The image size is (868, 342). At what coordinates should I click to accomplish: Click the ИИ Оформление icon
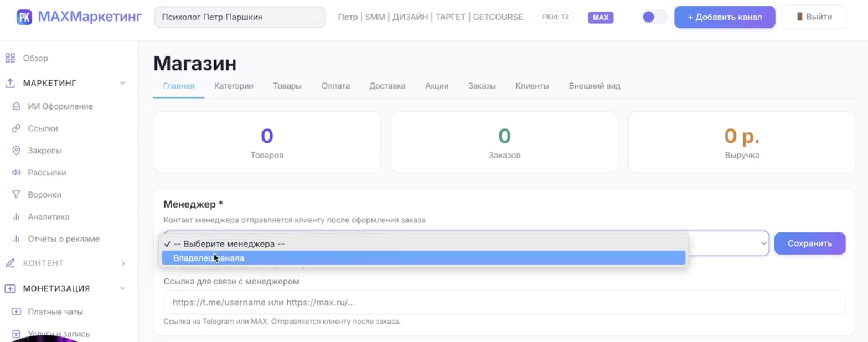16,106
